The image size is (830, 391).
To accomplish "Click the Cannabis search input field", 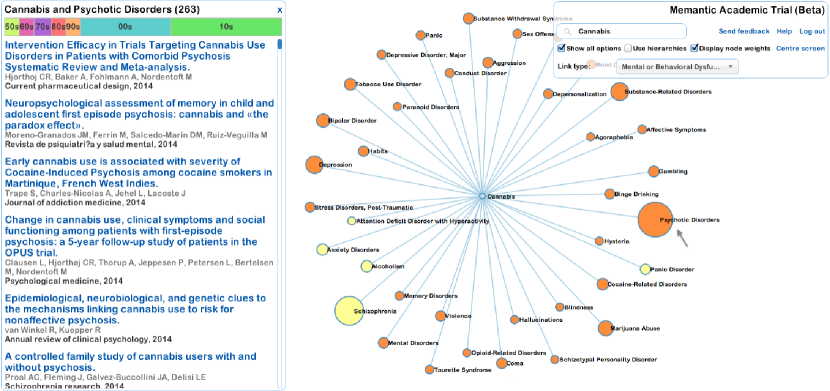I will click(x=622, y=31).
